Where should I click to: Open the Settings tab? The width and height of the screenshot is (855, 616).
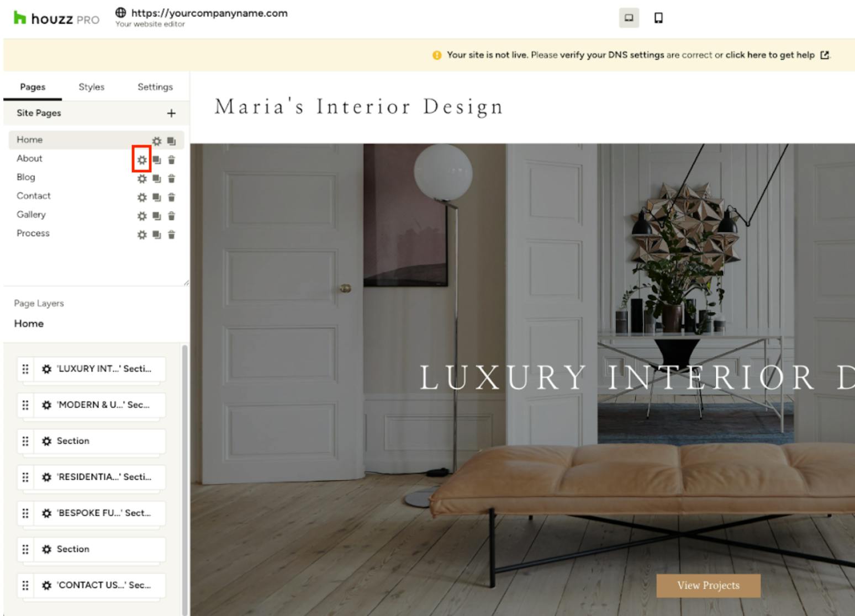tap(155, 87)
